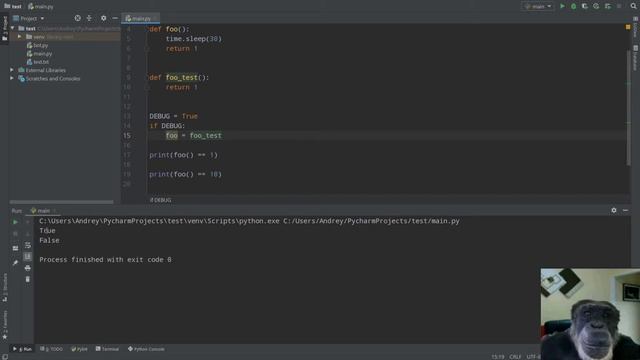
Task: Place cursor on line 15 foo = foo_test
Action: pos(193,136)
